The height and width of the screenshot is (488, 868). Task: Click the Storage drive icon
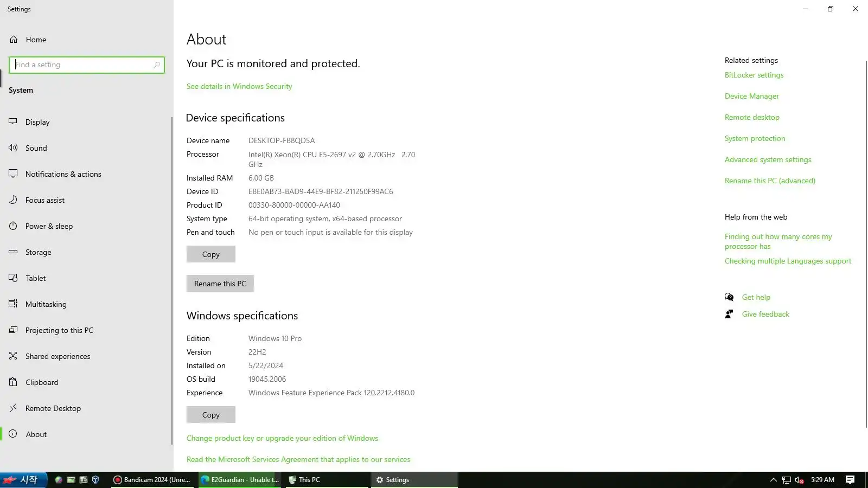[13, 252]
